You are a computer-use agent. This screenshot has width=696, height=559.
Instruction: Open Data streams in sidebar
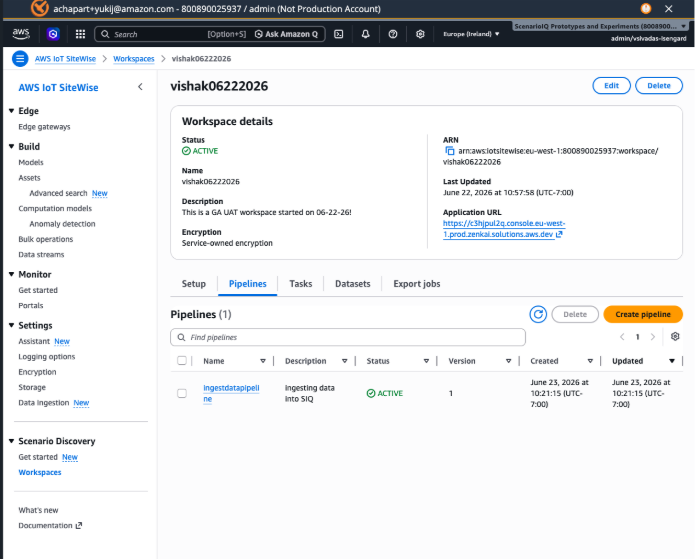tap(41, 254)
